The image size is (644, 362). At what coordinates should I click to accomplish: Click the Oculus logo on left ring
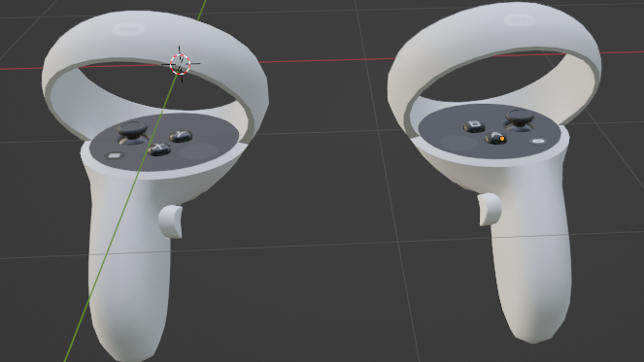coord(128,29)
